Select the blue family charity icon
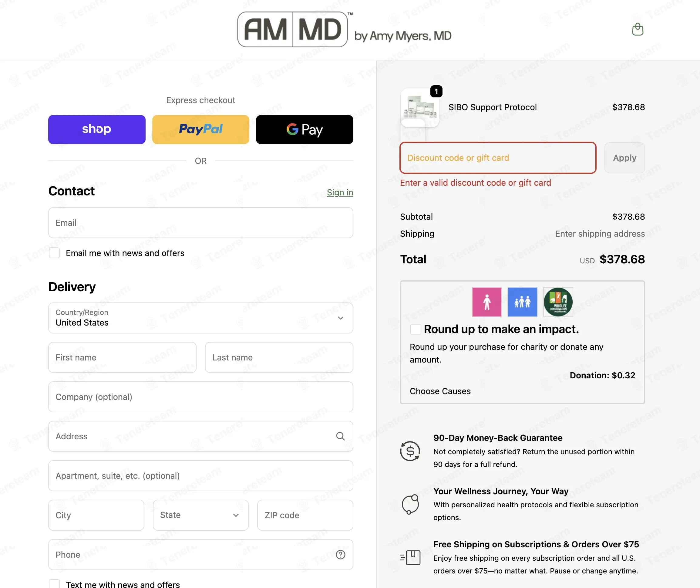The height and width of the screenshot is (588, 700). pos(522,302)
